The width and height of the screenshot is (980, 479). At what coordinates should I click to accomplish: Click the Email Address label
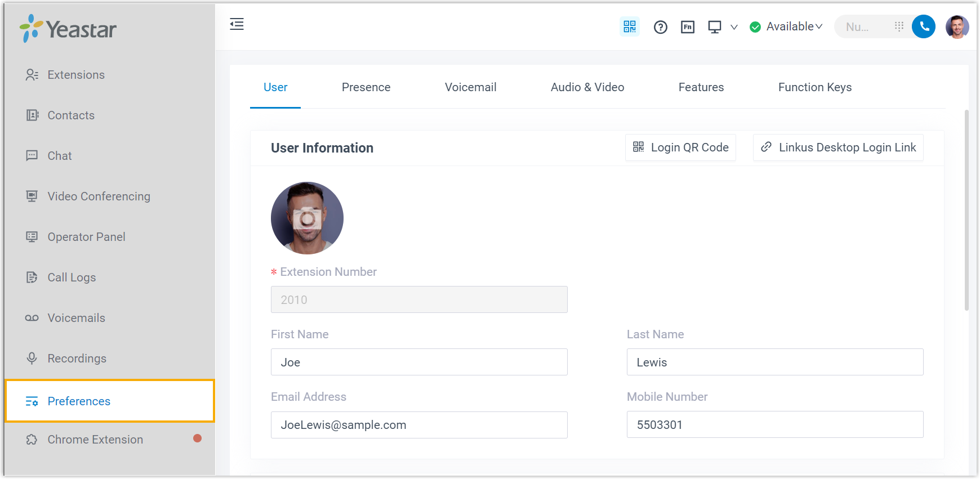click(309, 397)
